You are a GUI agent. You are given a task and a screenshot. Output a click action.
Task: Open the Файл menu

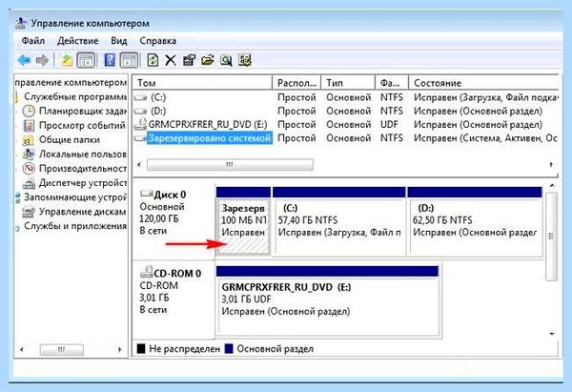33,40
